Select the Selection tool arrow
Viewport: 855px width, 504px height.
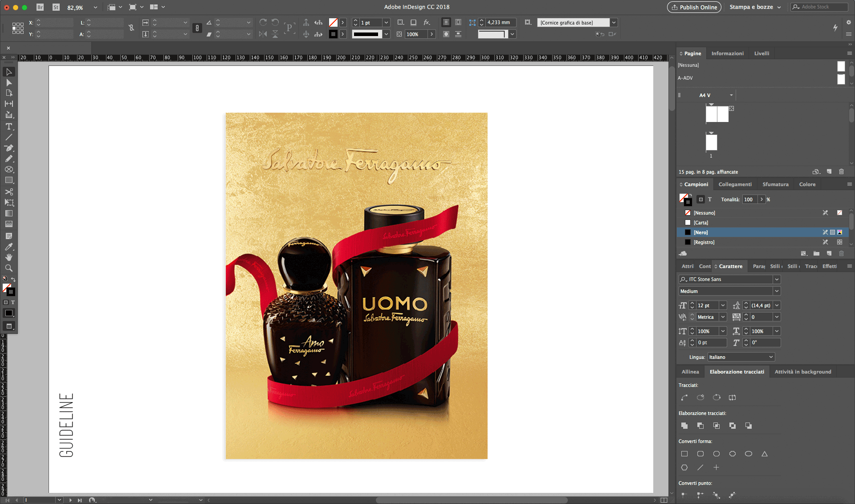pyautogui.click(x=9, y=72)
